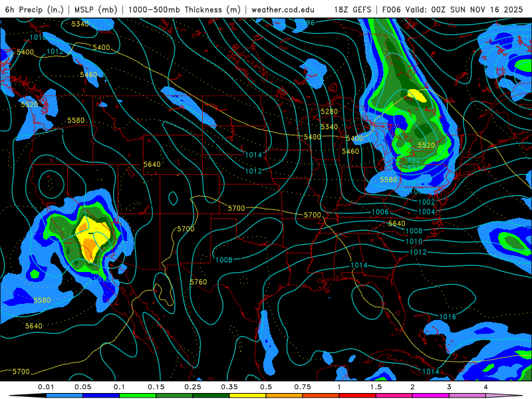The image size is (532, 399).
Task: Click the 998 isobar label
Action: tap(409, 182)
